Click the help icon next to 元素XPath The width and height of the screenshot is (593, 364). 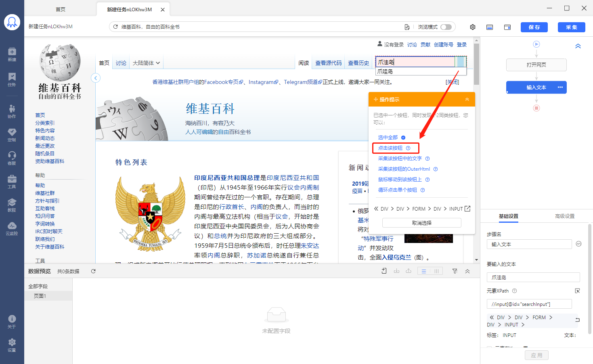click(x=514, y=291)
